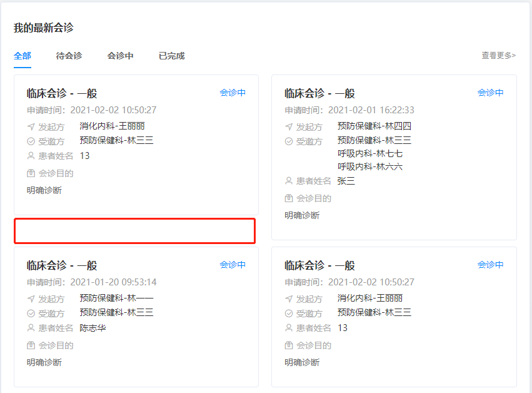Select the 已完成 tab
This screenshot has width=532, height=393.
[x=172, y=56]
